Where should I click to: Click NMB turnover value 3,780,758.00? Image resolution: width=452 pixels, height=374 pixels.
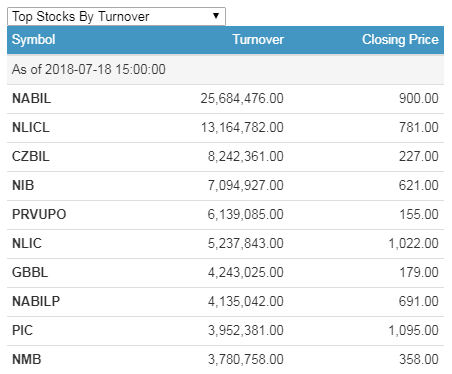click(246, 360)
